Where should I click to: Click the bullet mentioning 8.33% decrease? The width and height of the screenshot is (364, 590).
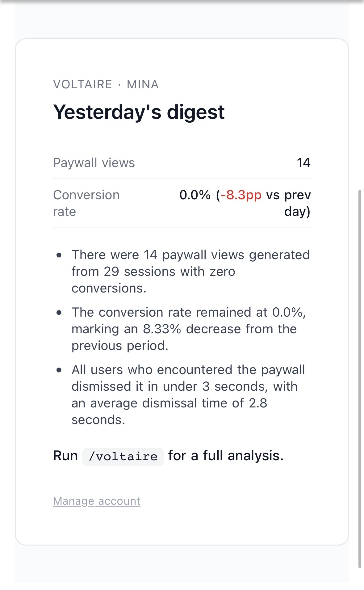pyautogui.click(x=189, y=329)
